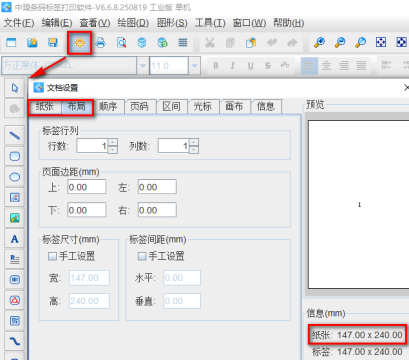This screenshot has height=361, width=409.
Task: Open document settings with the gear icon
Action: pyautogui.click(x=80, y=43)
